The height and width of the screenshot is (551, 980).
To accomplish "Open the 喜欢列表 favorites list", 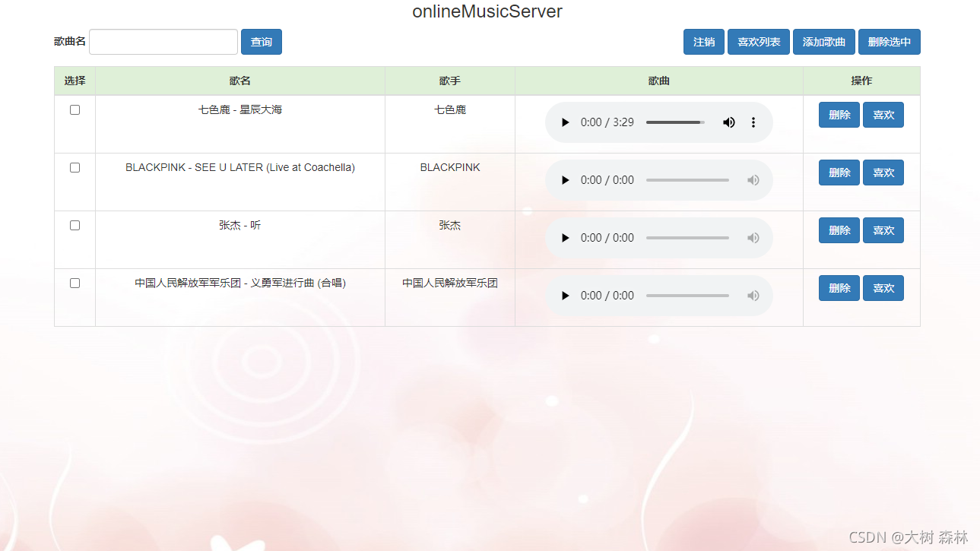I will [759, 42].
